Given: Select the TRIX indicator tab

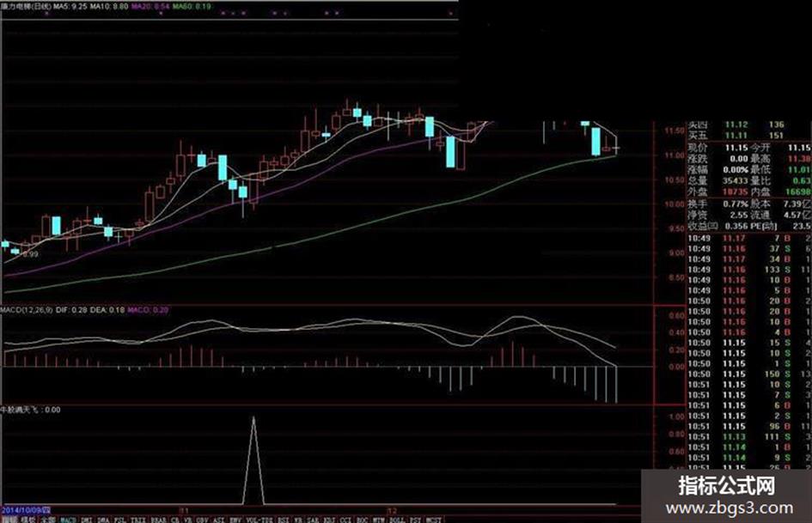Looking at the screenshot, I should (138, 520).
